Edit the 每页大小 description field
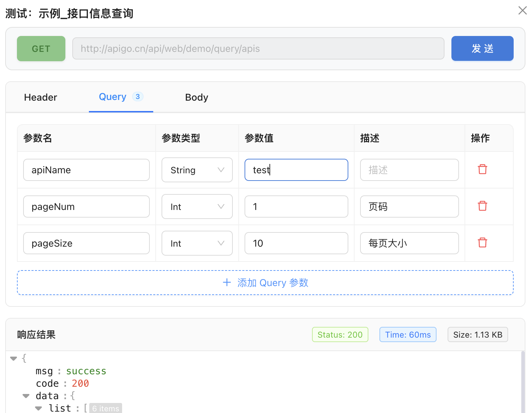Screen dimensions: 532x413 pyautogui.click(x=410, y=243)
